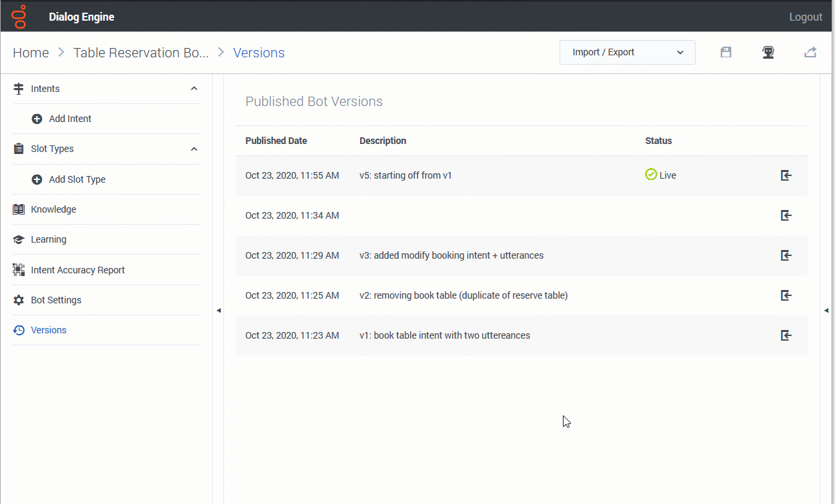This screenshot has height=504, width=835.
Task: Select v3: added modify booking intent description
Action: tap(452, 255)
